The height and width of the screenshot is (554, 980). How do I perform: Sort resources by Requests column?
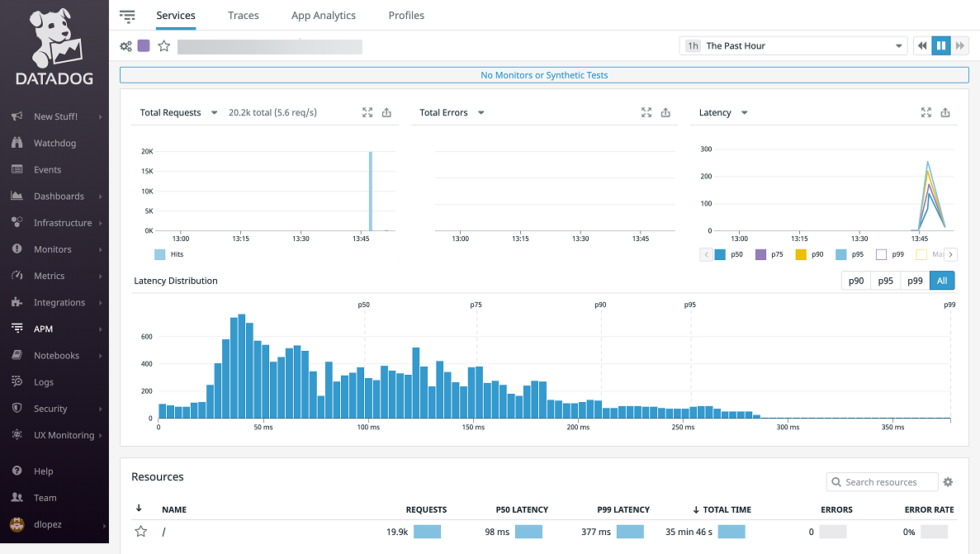coord(426,509)
